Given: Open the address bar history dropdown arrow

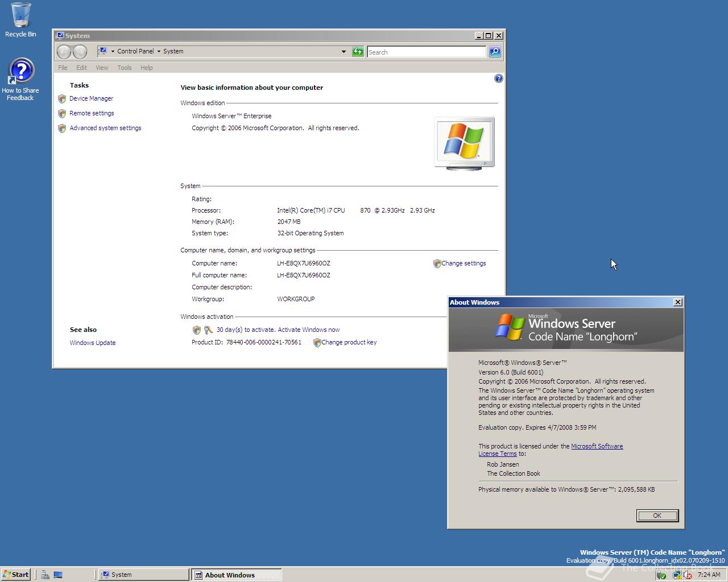Looking at the screenshot, I should 344,52.
